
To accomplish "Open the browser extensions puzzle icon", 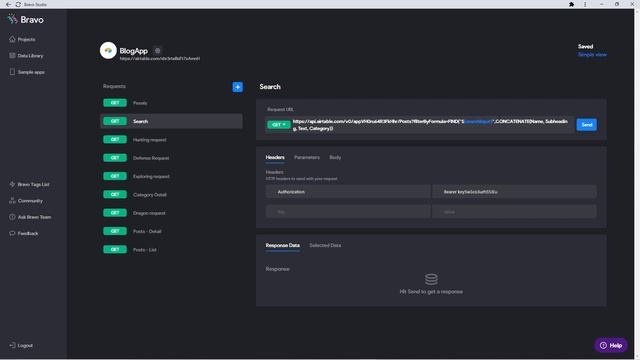I will coord(571,4).
